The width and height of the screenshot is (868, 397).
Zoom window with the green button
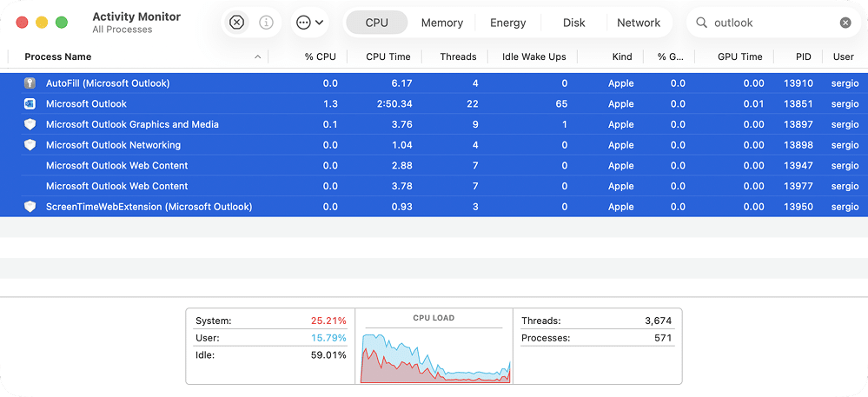tap(62, 23)
